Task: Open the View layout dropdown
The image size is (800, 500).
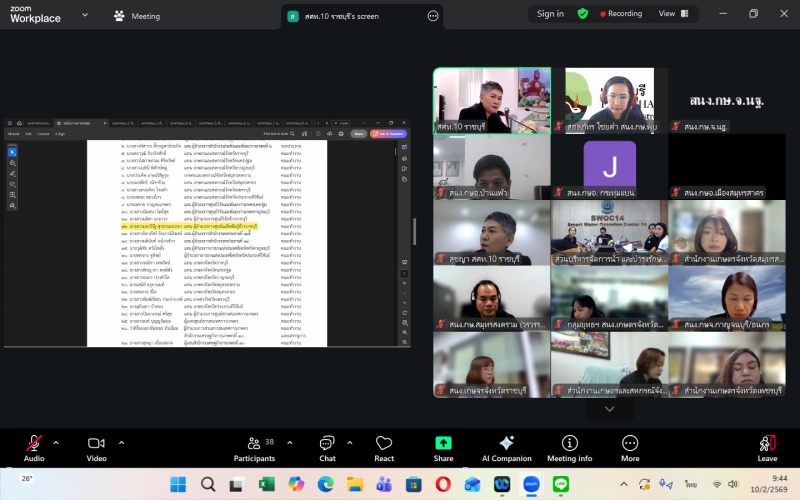Action: (671, 14)
